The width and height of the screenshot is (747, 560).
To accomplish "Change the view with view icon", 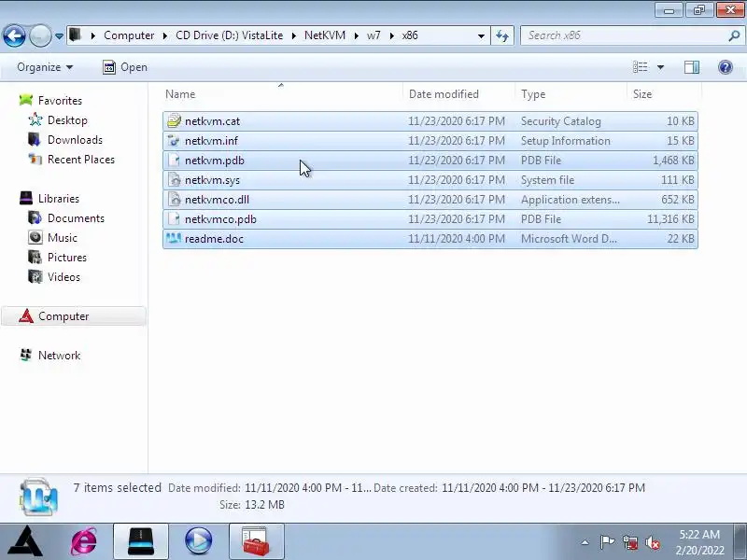I will pyautogui.click(x=640, y=67).
